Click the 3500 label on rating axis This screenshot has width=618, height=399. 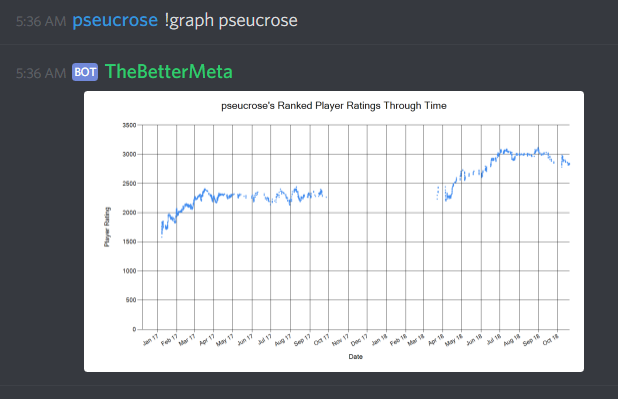pos(129,125)
